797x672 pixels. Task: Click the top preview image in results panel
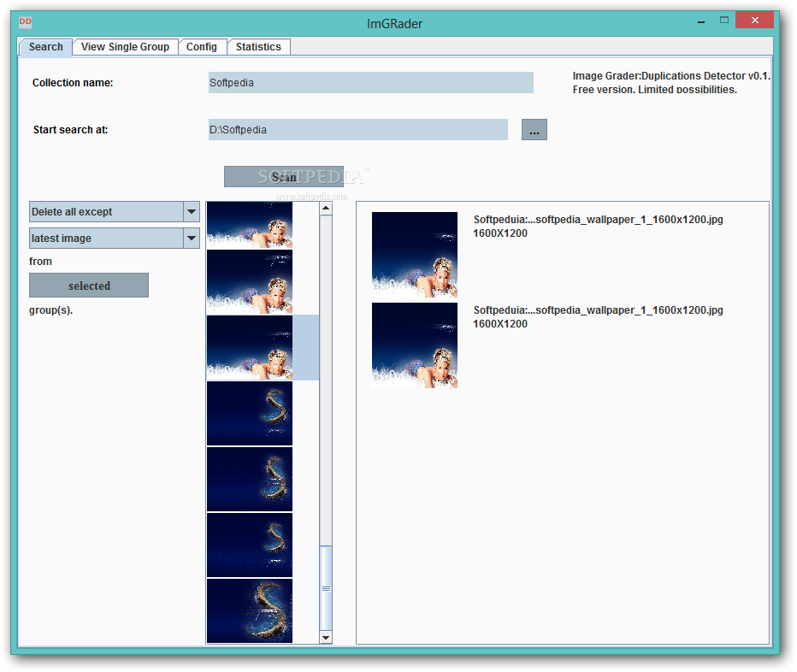click(x=415, y=255)
